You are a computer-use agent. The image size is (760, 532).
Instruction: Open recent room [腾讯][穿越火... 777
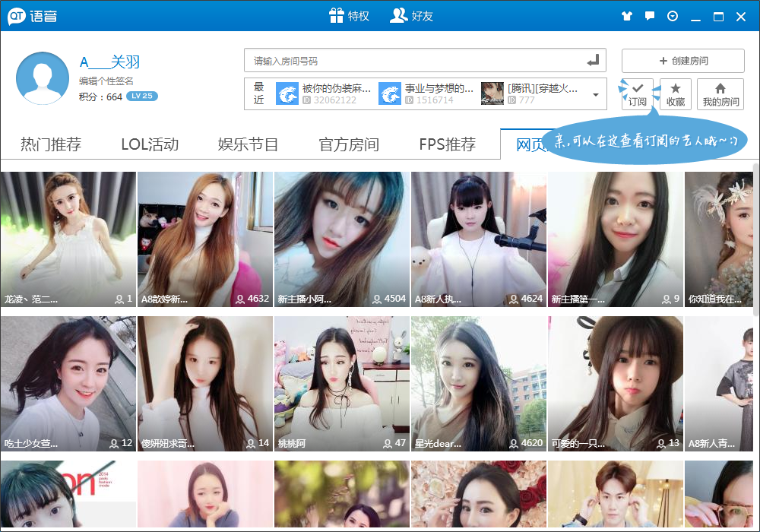(x=530, y=93)
